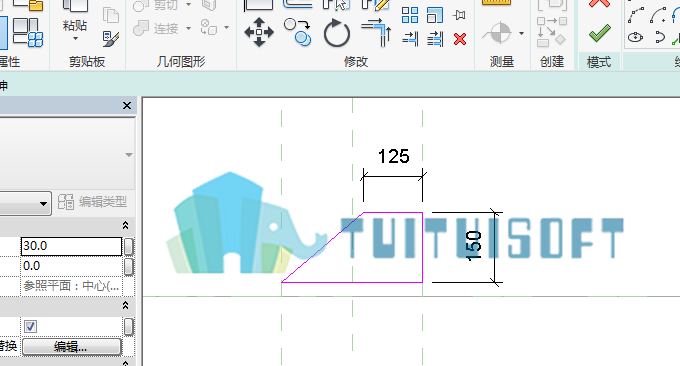Choose the Trim/Extend to corner tool
680x366 pixels.
[376, 33]
